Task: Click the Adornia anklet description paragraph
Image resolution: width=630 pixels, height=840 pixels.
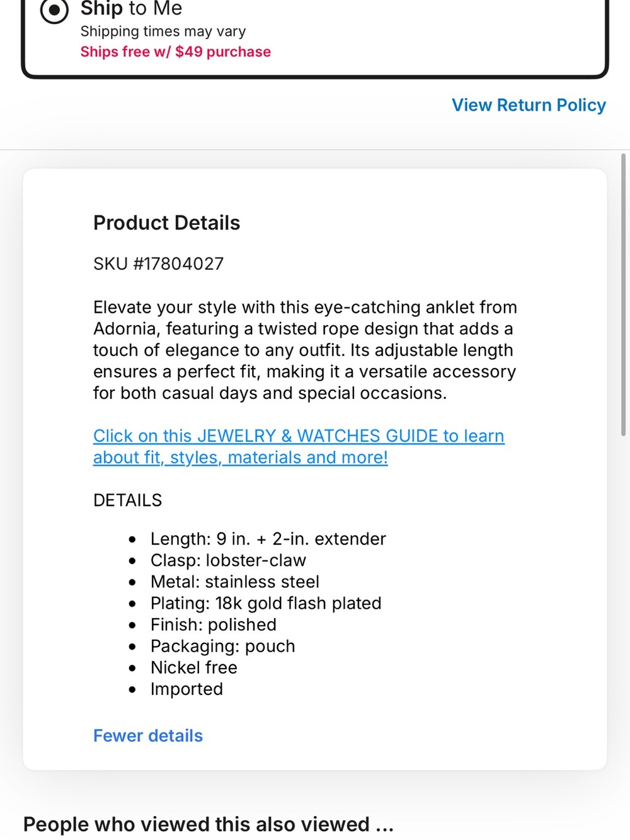Action: point(305,350)
